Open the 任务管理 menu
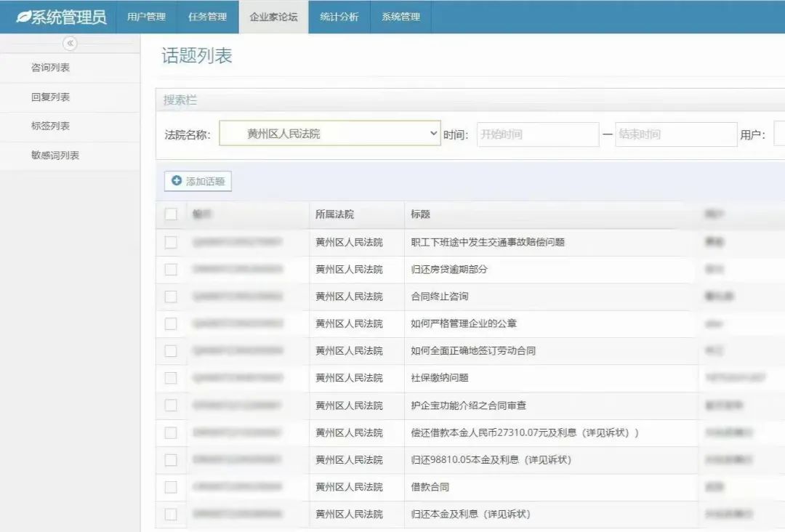Viewport: 785px width, 532px height. [207, 17]
